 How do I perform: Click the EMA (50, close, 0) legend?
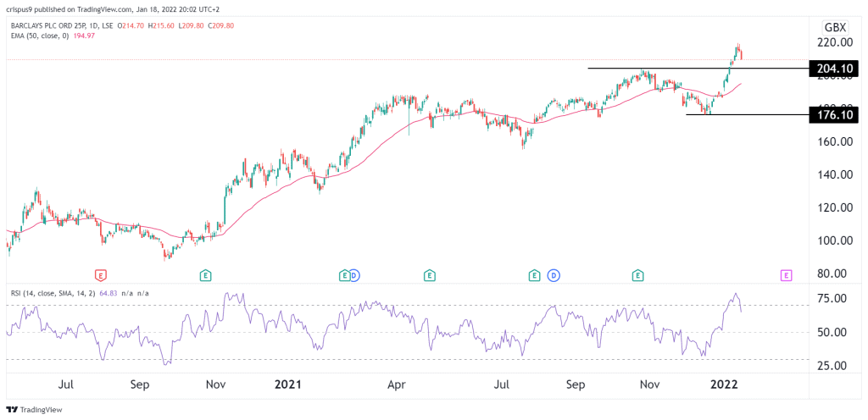pyautogui.click(x=40, y=36)
